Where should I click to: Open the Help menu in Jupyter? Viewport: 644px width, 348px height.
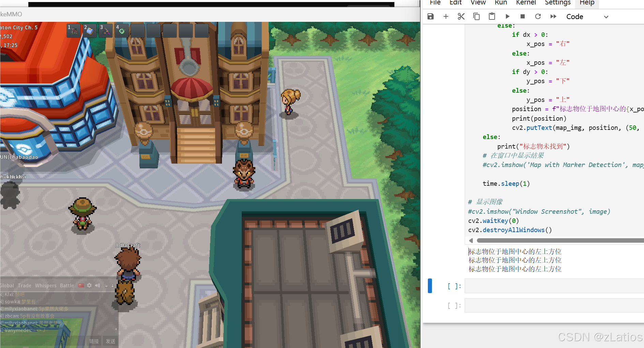tap(587, 3)
